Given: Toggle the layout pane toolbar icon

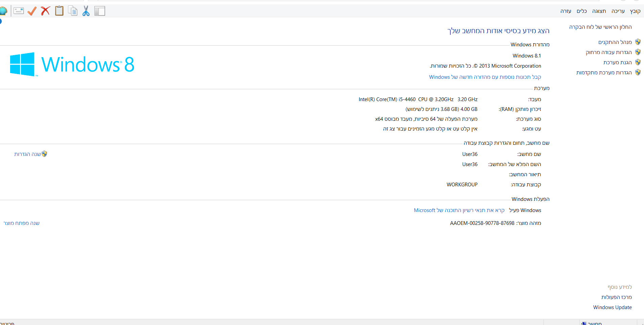Looking at the screenshot, I should click(x=100, y=11).
